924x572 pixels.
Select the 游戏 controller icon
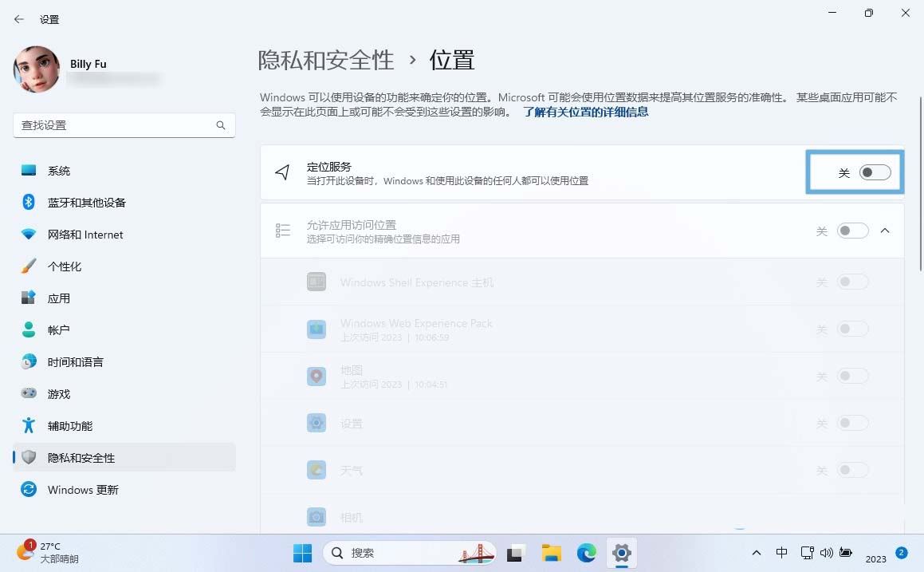(29, 393)
